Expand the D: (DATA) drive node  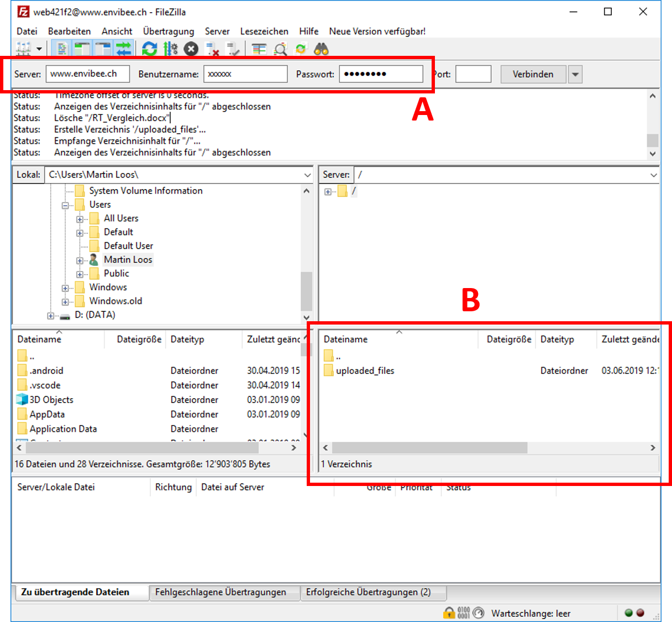51,316
